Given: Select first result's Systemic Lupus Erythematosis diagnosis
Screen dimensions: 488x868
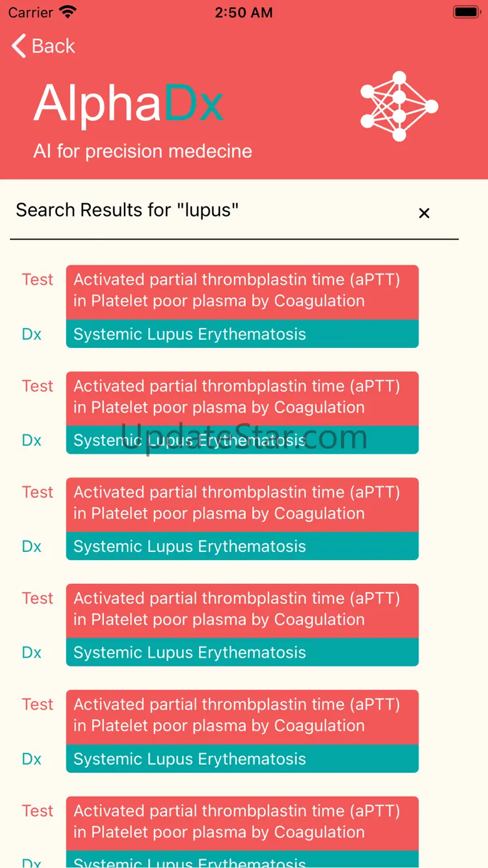Looking at the screenshot, I should [x=242, y=334].
